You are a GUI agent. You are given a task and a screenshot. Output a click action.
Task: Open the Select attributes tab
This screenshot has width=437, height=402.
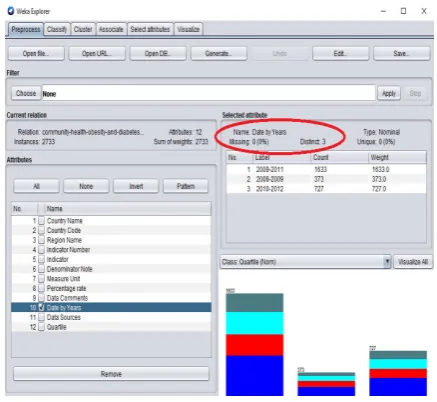150,29
